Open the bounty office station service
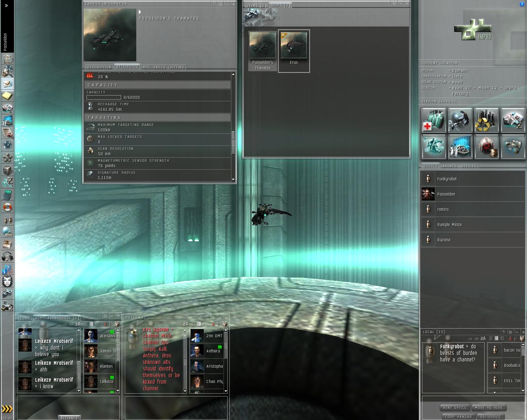Viewport: 527px width, 420px height. (x=486, y=146)
